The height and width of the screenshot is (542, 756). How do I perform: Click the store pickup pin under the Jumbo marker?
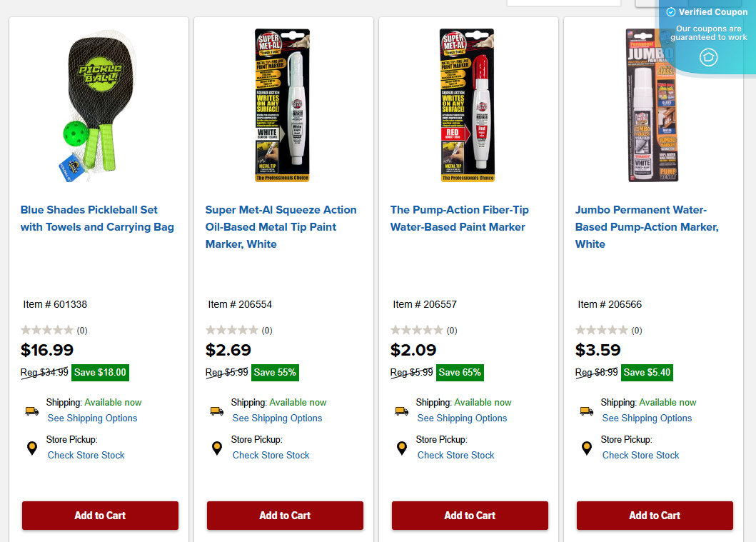(586, 448)
